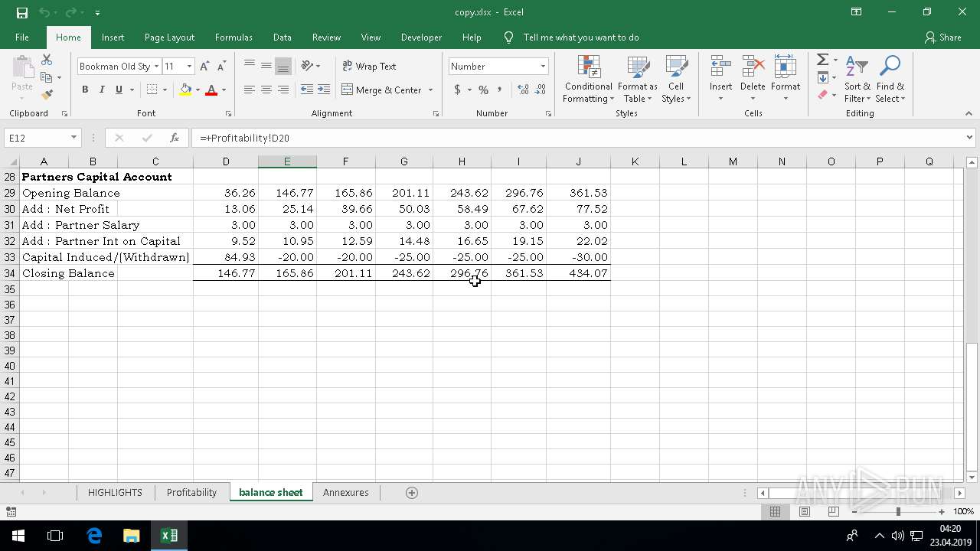Copy selection with the Copy icon
The height and width of the screenshot is (551, 980).
[x=47, y=77]
